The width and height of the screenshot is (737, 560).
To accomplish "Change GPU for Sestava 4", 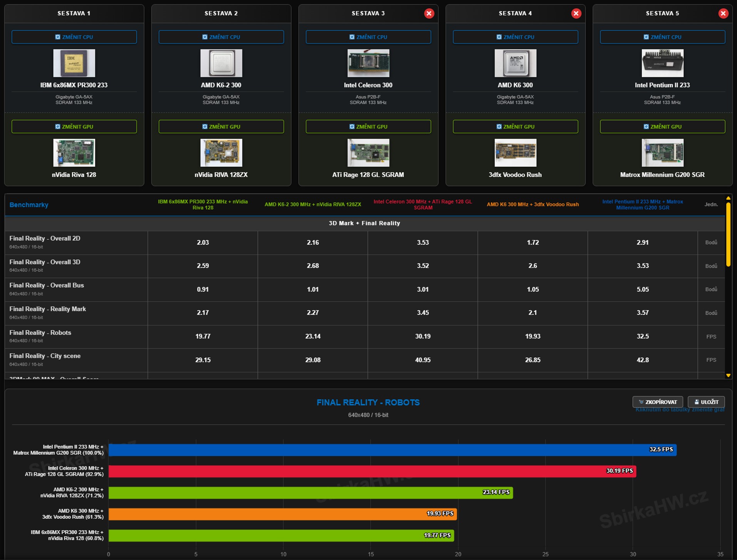I will [515, 126].
